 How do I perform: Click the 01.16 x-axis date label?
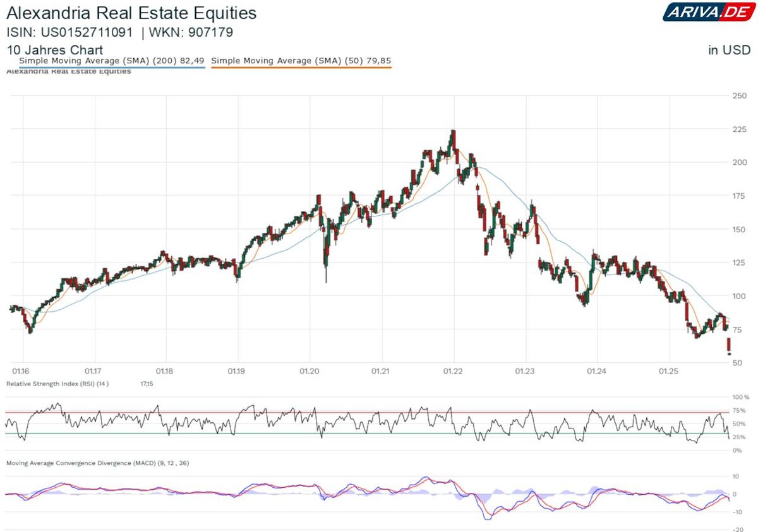coord(21,372)
